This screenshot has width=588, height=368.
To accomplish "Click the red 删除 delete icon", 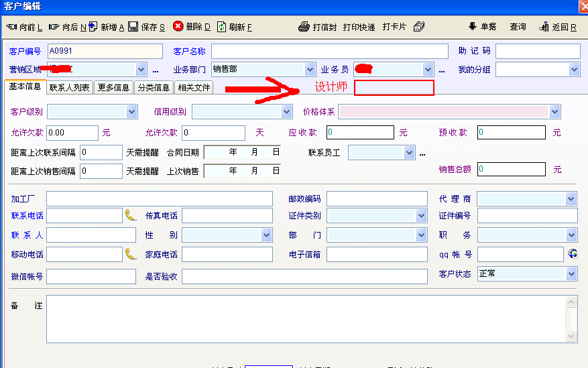I will coord(178,27).
